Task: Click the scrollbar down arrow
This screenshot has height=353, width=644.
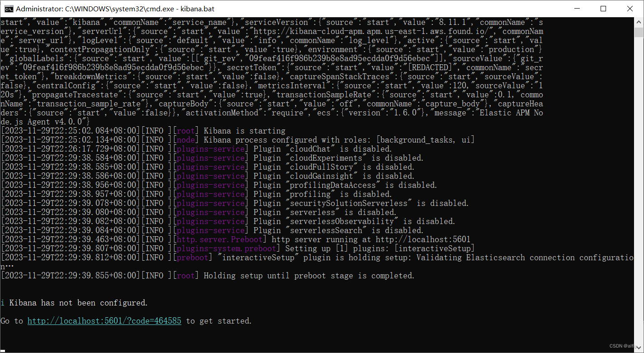Action: (x=639, y=348)
